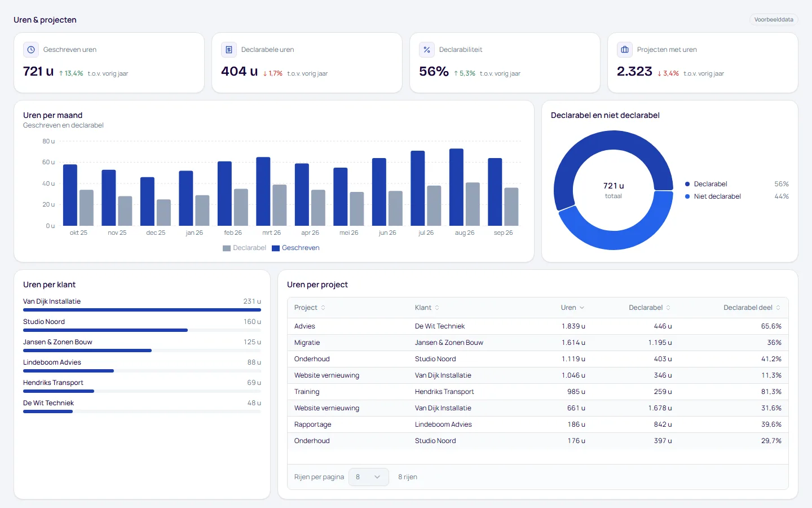
Task: Click the 81,3% declarabel deel cell
Action: coord(771,392)
